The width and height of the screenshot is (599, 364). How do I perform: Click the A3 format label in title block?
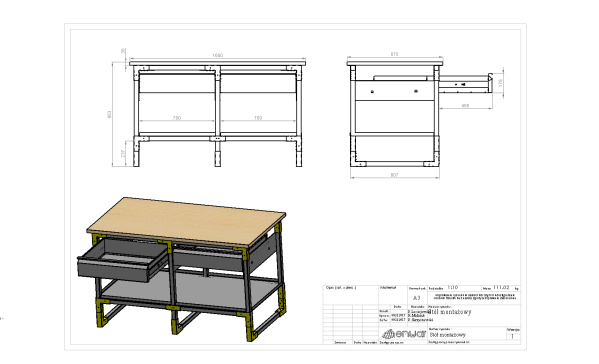click(x=416, y=298)
